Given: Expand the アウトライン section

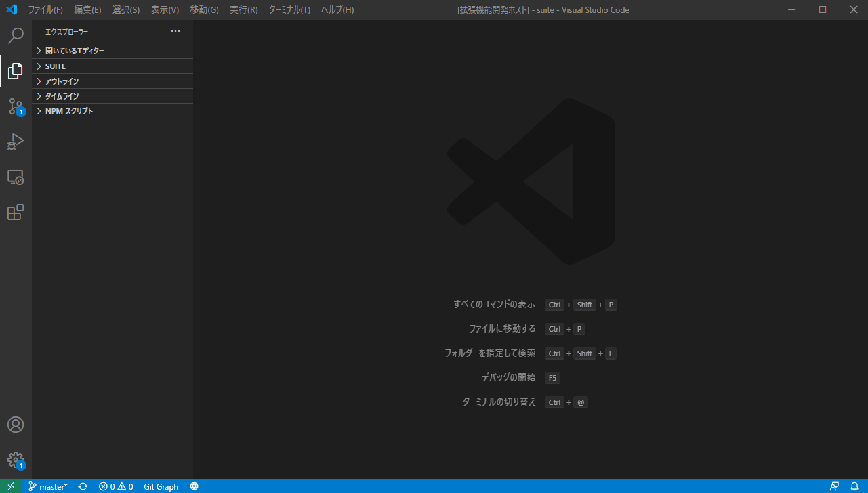Looking at the screenshot, I should [x=112, y=81].
